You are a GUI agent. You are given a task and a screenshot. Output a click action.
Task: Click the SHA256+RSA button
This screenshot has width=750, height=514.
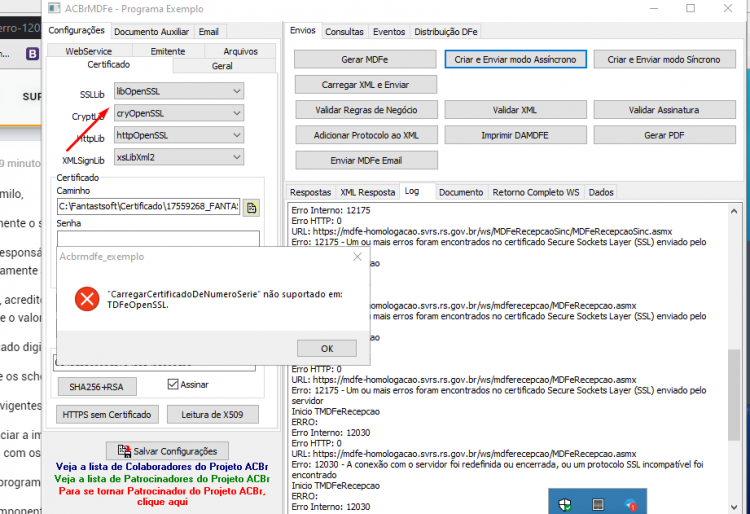[97, 387]
